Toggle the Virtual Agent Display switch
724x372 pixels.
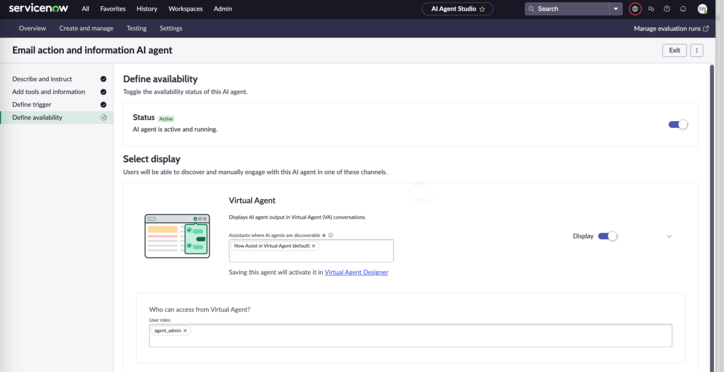607,236
